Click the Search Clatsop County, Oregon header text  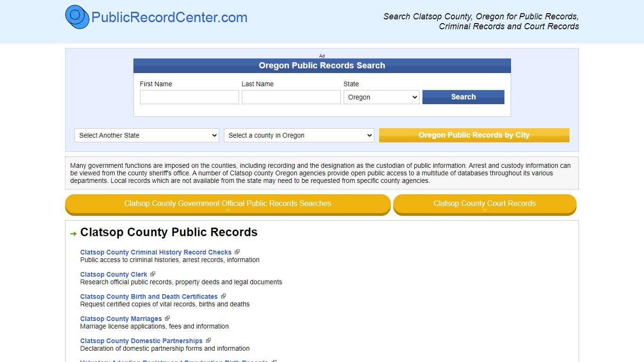coord(481,21)
